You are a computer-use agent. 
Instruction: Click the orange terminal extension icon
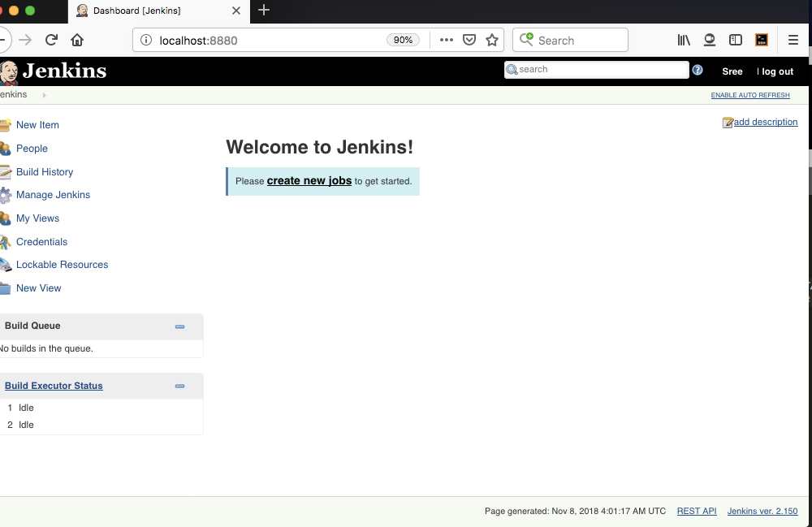[x=762, y=40]
